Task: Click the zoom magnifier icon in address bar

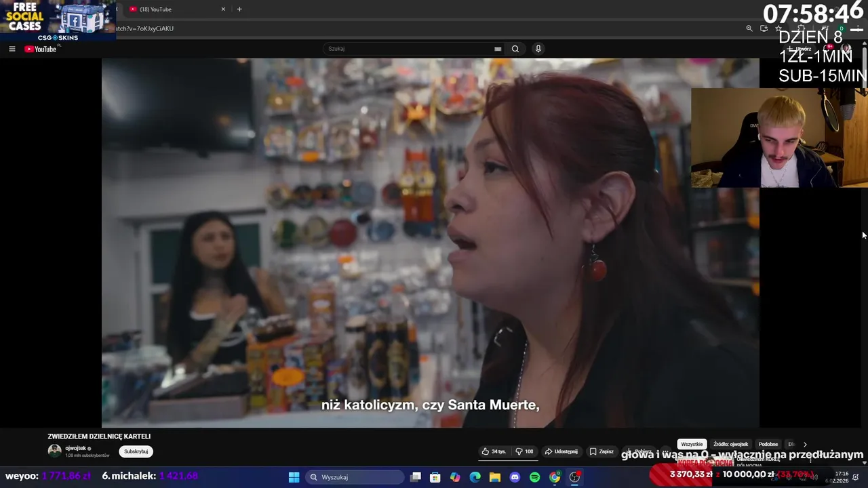Action: (x=749, y=28)
